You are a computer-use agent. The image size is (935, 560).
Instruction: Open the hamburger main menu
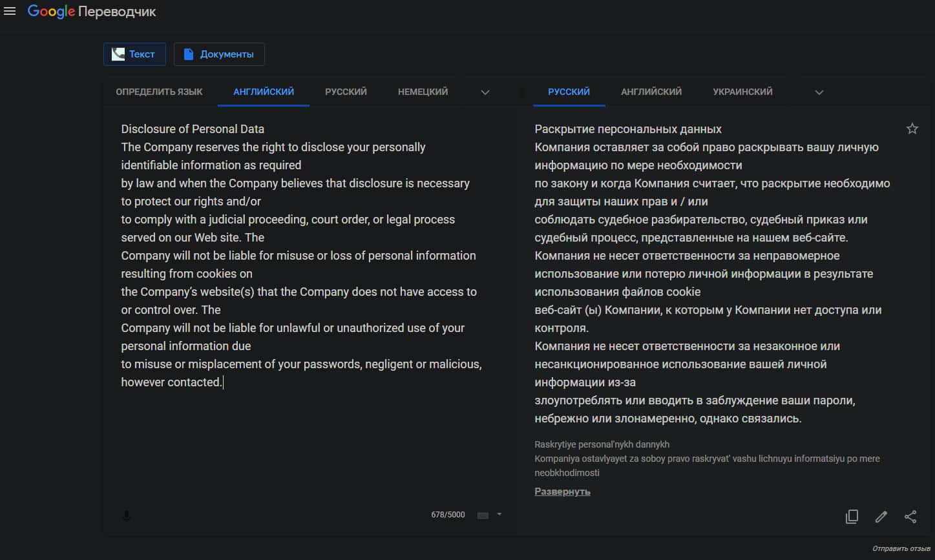(x=10, y=12)
